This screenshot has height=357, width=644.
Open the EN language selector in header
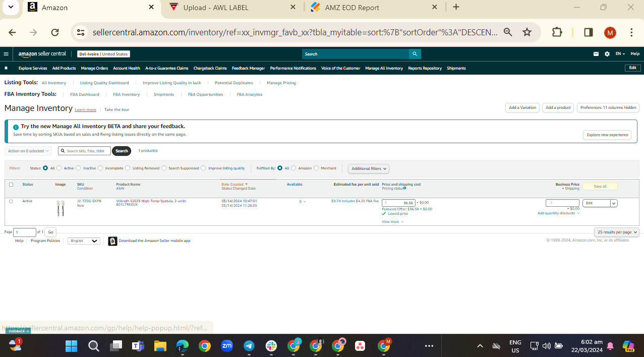[x=620, y=54]
